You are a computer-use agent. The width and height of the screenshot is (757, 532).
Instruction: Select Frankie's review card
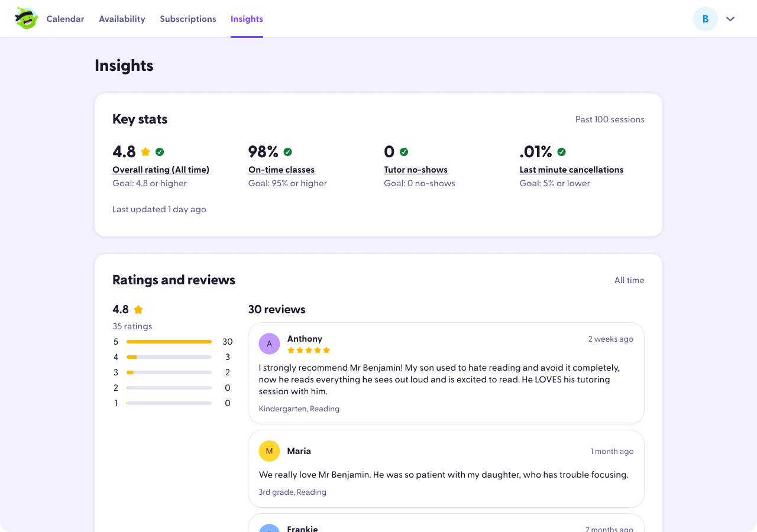[x=446, y=525]
